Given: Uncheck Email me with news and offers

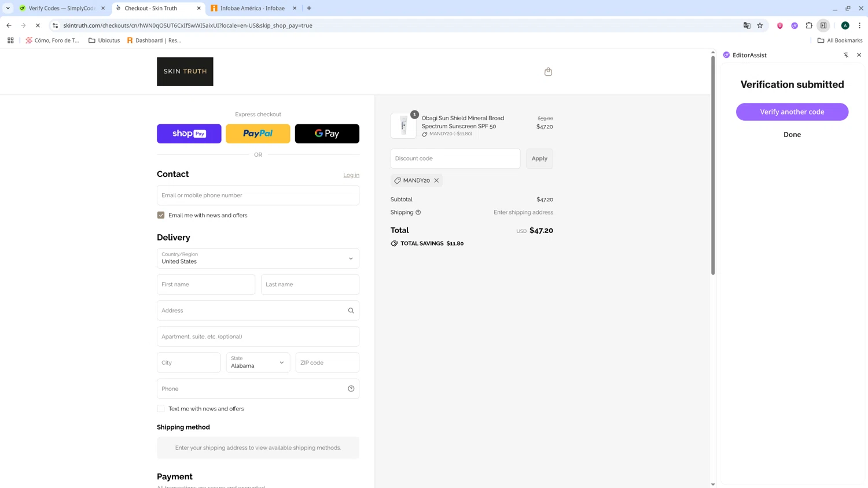Looking at the screenshot, I should (161, 215).
